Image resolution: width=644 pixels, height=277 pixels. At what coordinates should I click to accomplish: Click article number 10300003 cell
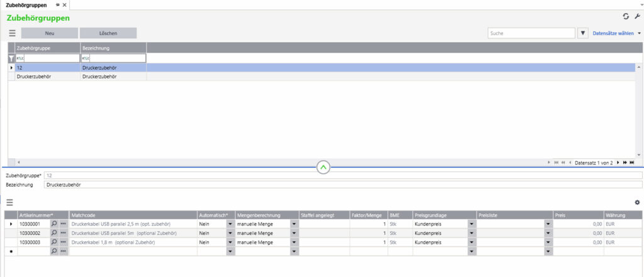pos(34,242)
